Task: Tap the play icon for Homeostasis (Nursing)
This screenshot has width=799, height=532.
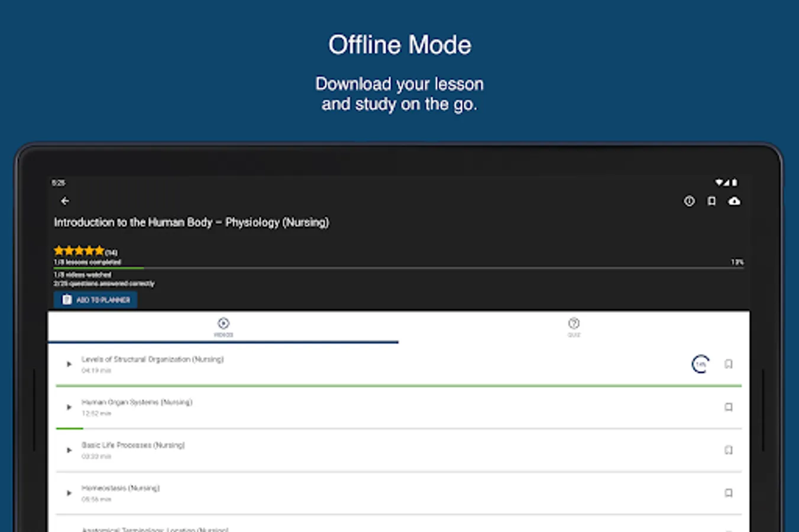Action: pyautogui.click(x=69, y=493)
